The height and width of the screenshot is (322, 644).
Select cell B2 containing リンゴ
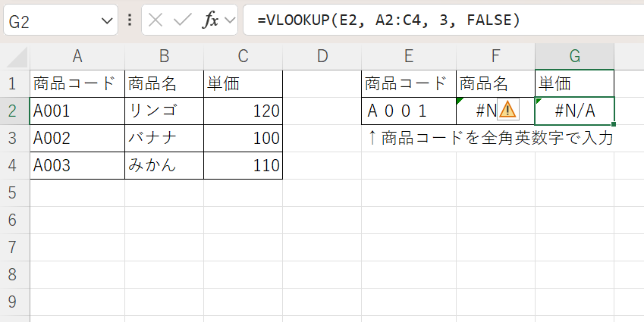(x=165, y=111)
